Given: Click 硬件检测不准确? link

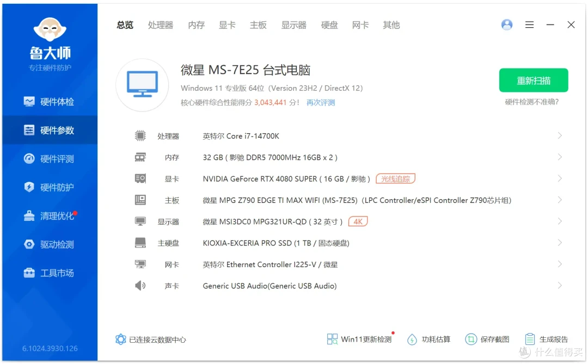Looking at the screenshot, I should pos(532,102).
